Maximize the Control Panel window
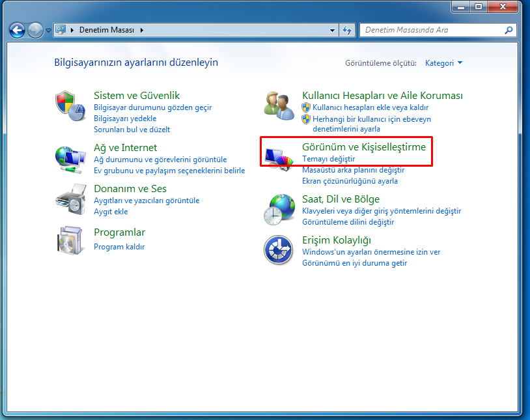Image resolution: width=530 pixels, height=420 pixels. (479, 7)
